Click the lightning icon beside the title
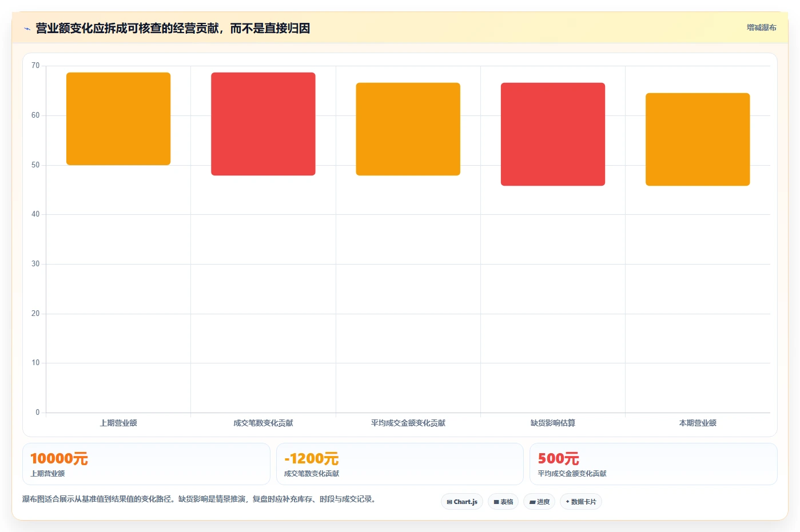This screenshot has height=532, width=800. 27,29
